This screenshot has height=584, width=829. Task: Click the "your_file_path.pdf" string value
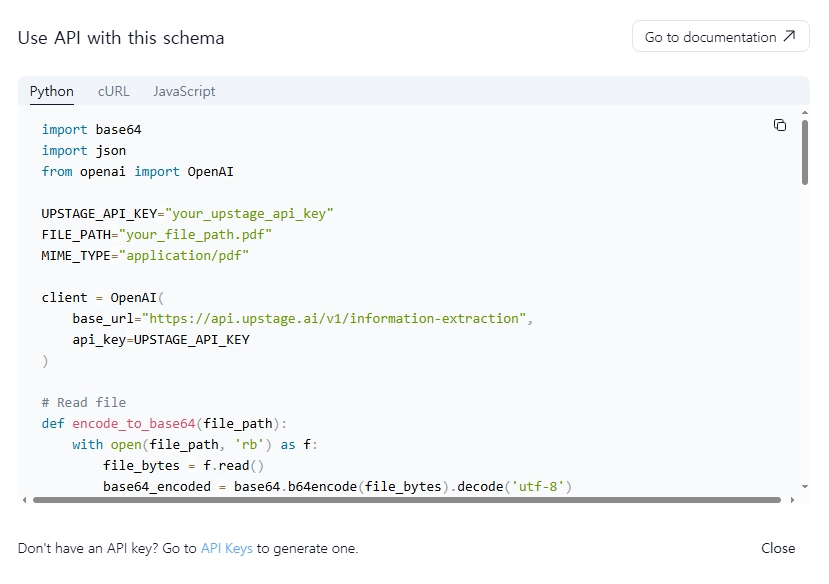click(195, 234)
